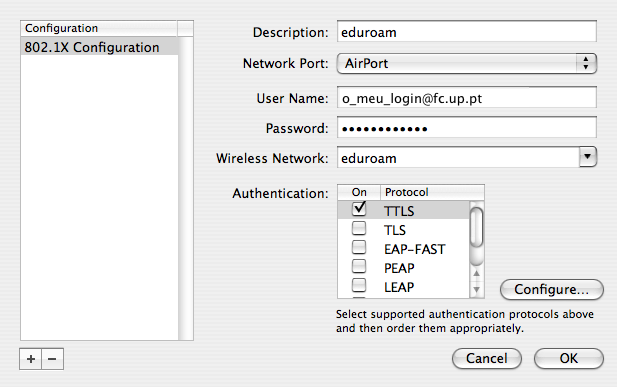Focus the Password field
This screenshot has height=387, width=617.
point(467,128)
